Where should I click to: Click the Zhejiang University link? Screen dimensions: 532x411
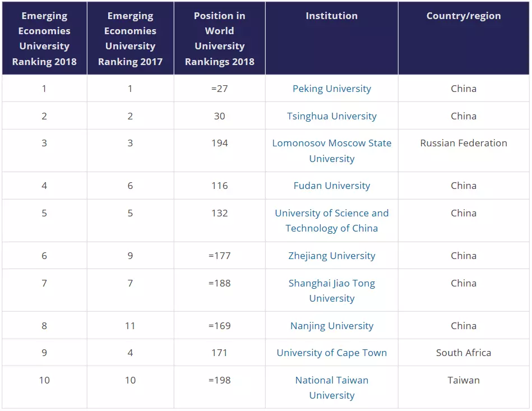[x=331, y=256]
